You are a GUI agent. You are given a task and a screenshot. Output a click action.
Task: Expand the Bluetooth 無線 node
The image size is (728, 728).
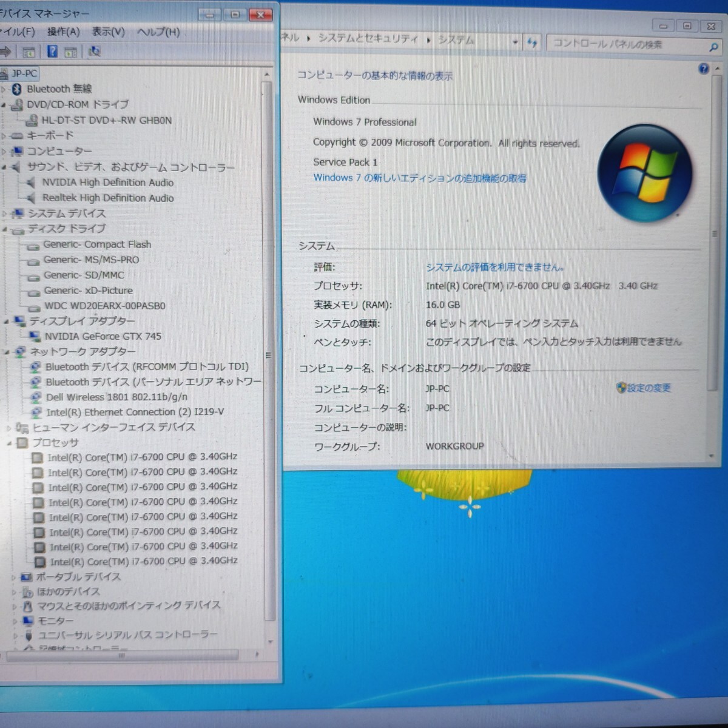pyautogui.click(x=4, y=90)
